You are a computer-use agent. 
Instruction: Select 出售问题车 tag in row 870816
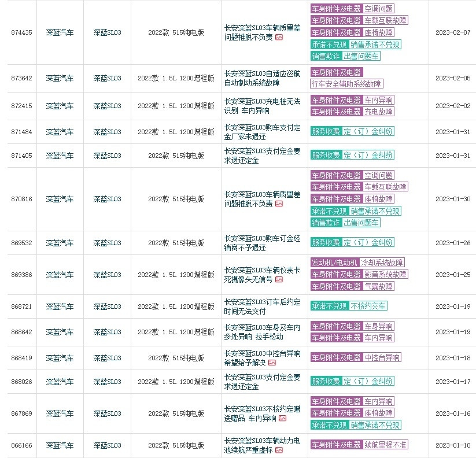tap(361, 223)
